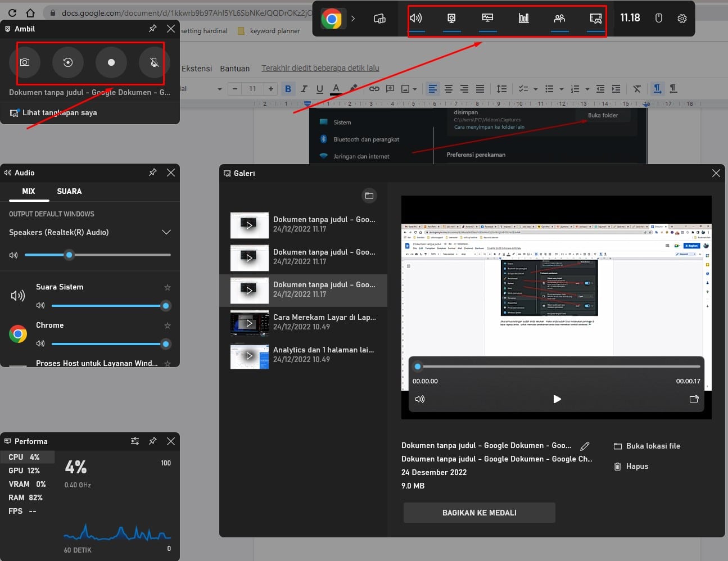Favorite the Chrome entry star
Screen dimensions: 728x561
pos(168,325)
